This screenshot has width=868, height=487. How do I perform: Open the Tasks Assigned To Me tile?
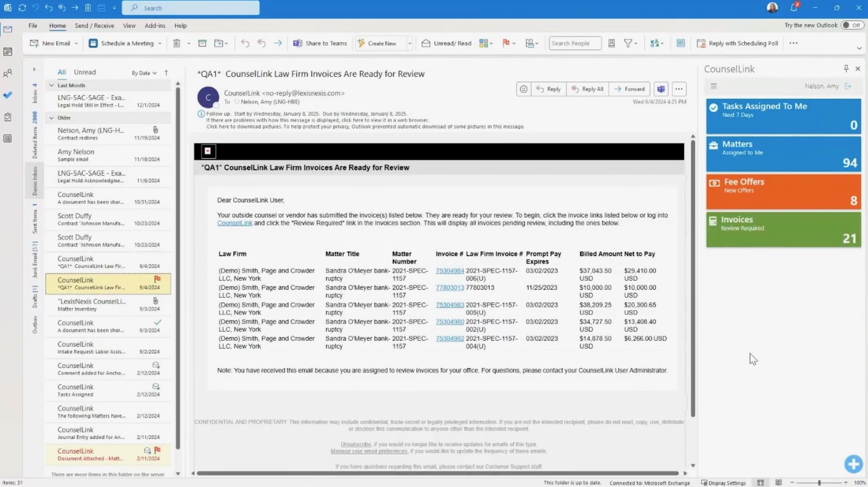tap(783, 116)
